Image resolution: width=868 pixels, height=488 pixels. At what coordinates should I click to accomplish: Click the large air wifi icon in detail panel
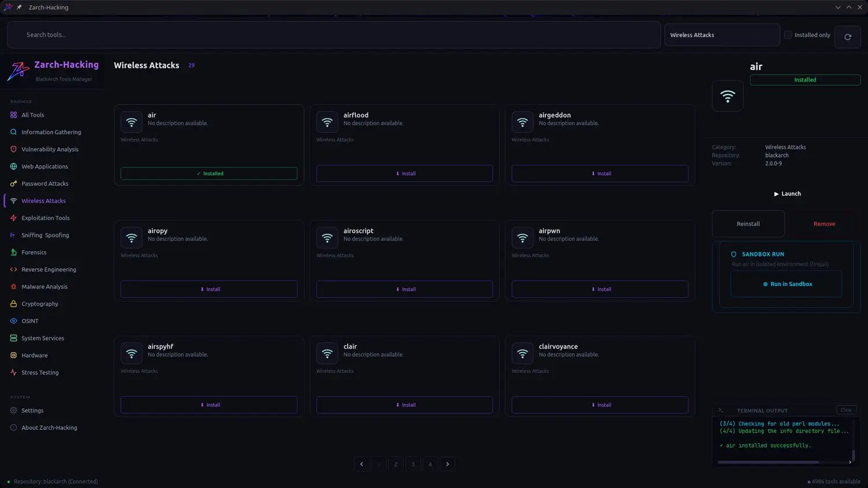[728, 96]
